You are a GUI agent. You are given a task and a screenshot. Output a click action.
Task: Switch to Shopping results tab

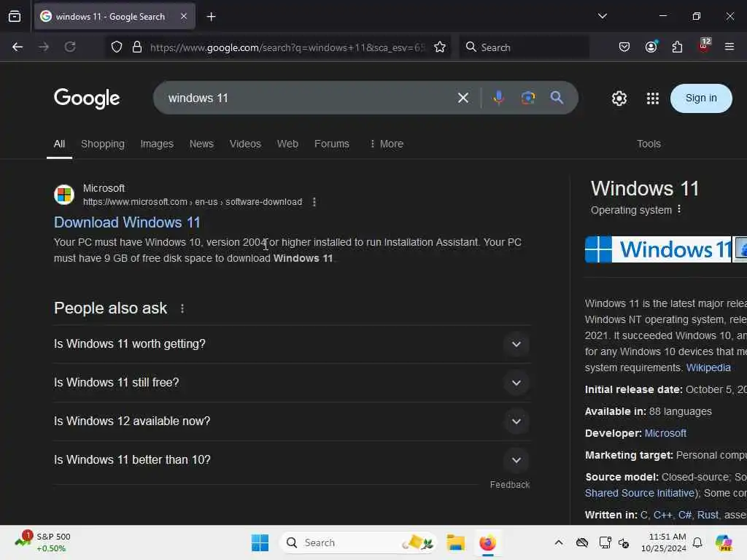(x=102, y=144)
